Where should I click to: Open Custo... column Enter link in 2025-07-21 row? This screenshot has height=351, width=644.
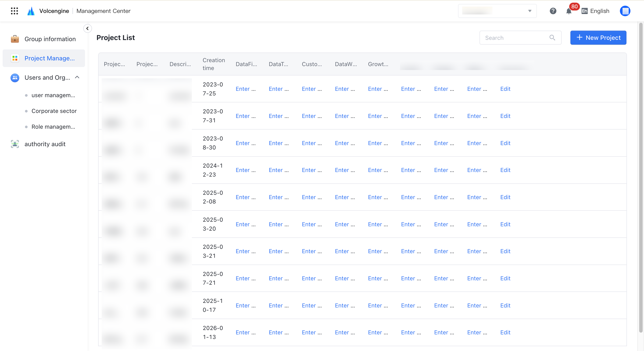pyautogui.click(x=312, y=278)
